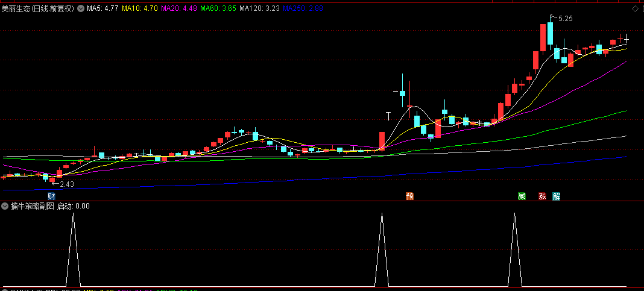Click the 5.25 high price label

point(566,19)
